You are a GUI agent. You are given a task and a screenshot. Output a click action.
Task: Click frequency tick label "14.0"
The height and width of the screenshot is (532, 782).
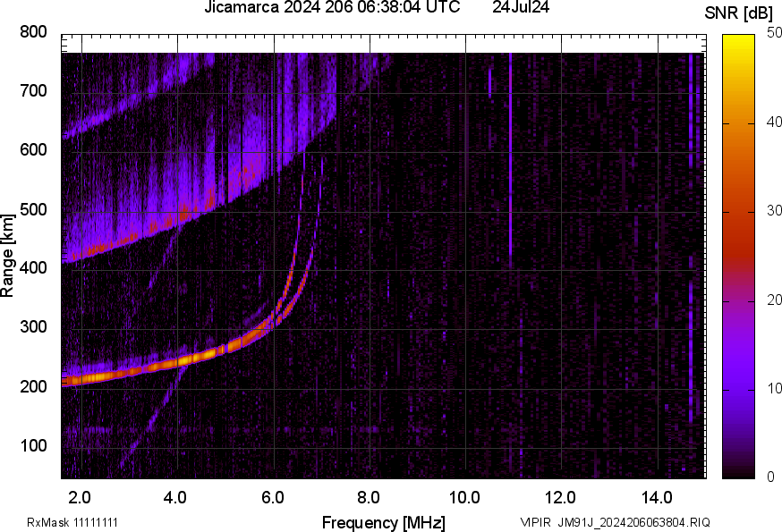click(657, 497)
